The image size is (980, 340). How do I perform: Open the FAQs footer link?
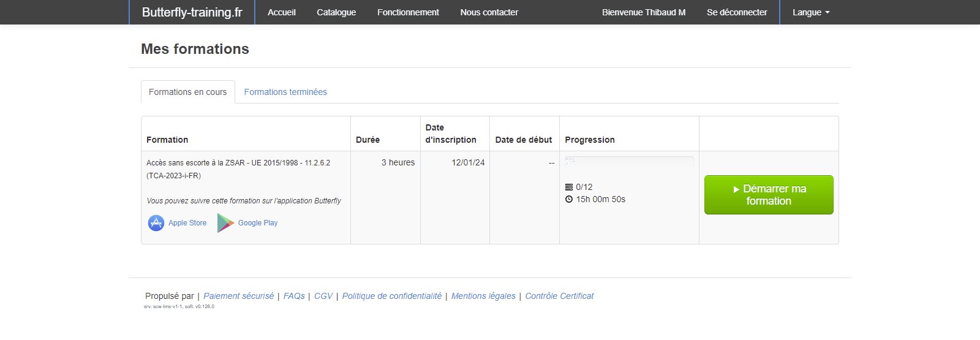pyautogui.click(x=294, y=296)
